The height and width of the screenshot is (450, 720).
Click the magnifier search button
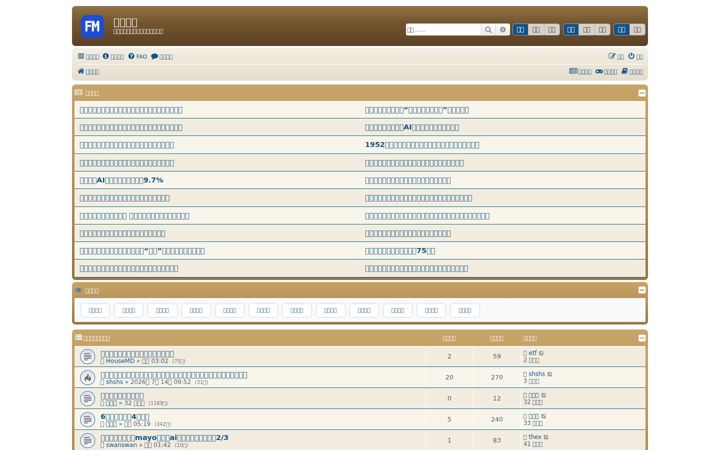(x=488, y=30)
